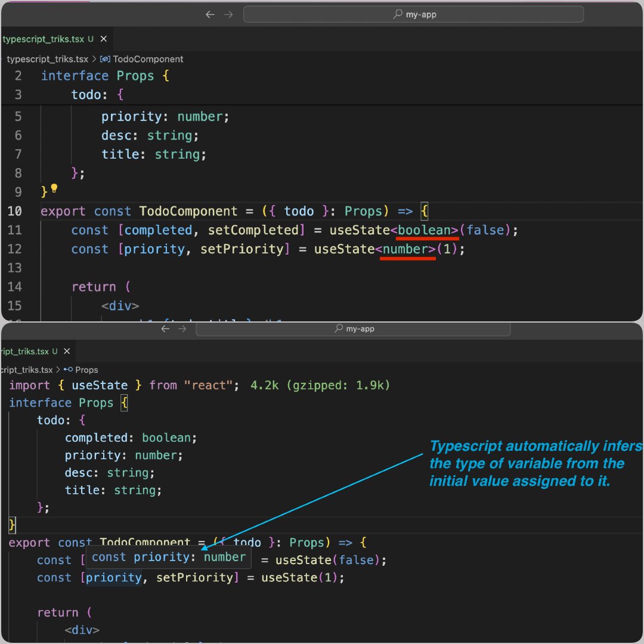644x644 pixels.
Task: Select useState in the import line
Action: pos(100,385)
